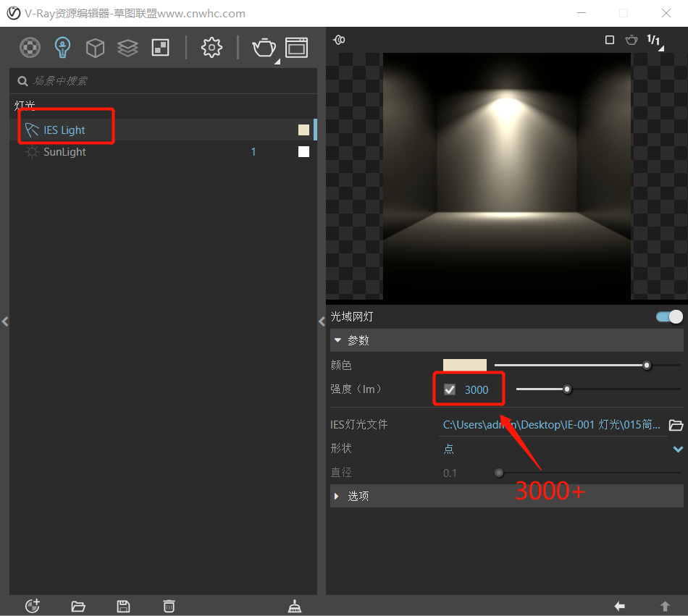The width and height of the screenshot is (688, 616).
Task: Click the 直径 value 0.1
Action: point(450,473)
